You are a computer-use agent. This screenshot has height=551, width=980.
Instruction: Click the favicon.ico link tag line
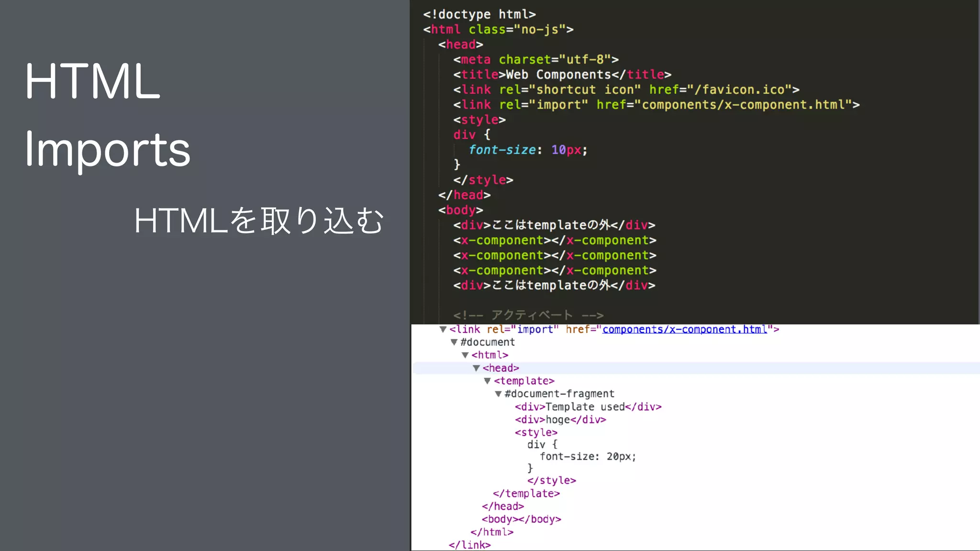[x=626, y=90]
